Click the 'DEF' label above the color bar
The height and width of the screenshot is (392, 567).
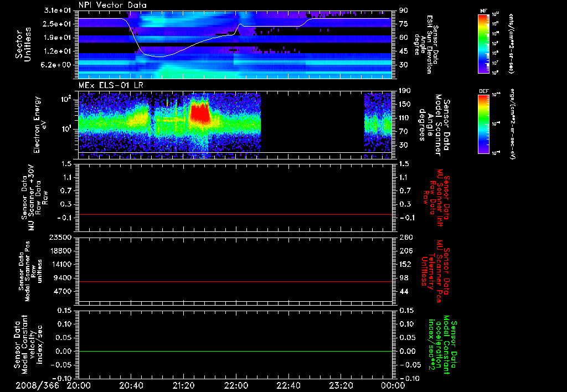coord(484,91)
